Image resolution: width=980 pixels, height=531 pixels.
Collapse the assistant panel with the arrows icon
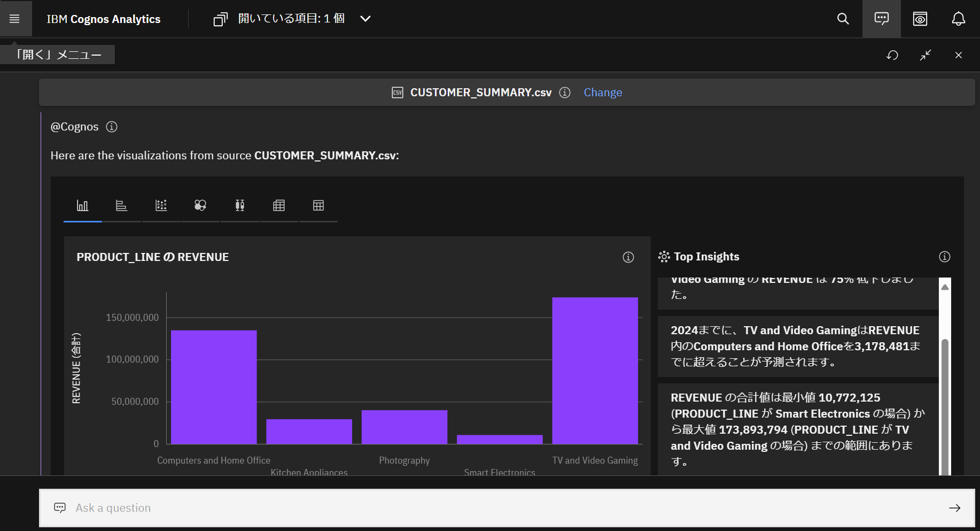925,55
